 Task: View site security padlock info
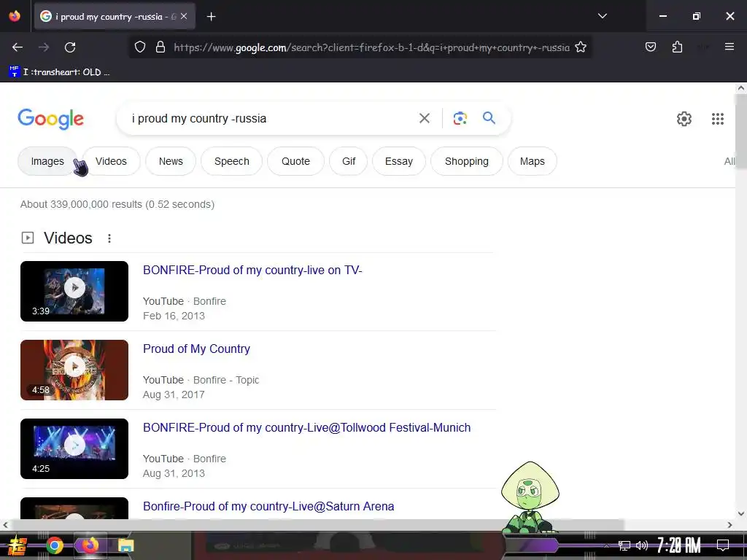(160, 47)
